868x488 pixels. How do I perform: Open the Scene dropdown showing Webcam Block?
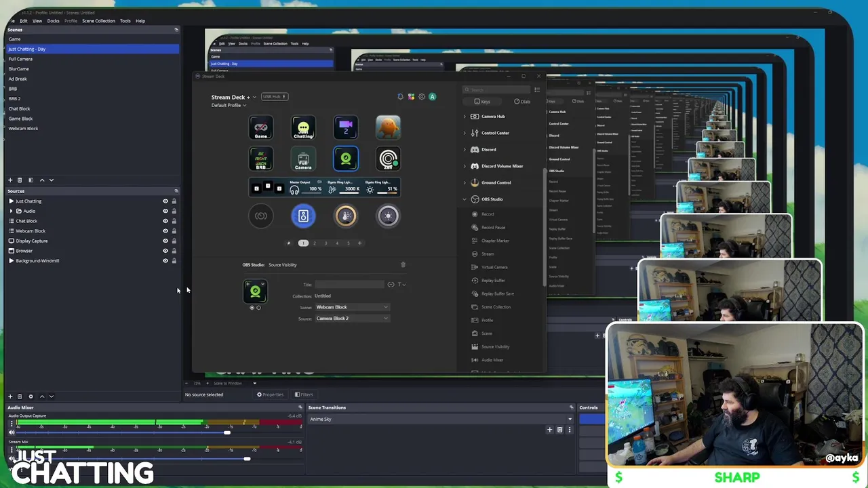(x=352, y=307)
